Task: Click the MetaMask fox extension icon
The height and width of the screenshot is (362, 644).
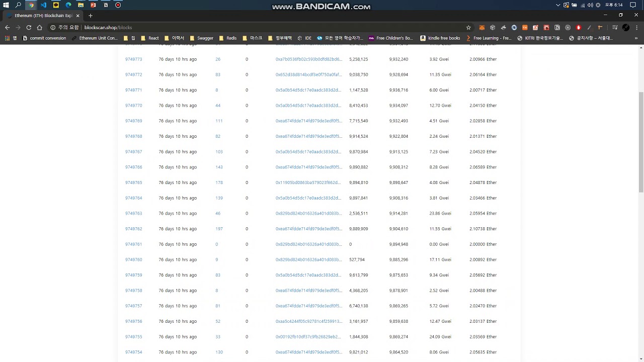Action: coord(481,28)
